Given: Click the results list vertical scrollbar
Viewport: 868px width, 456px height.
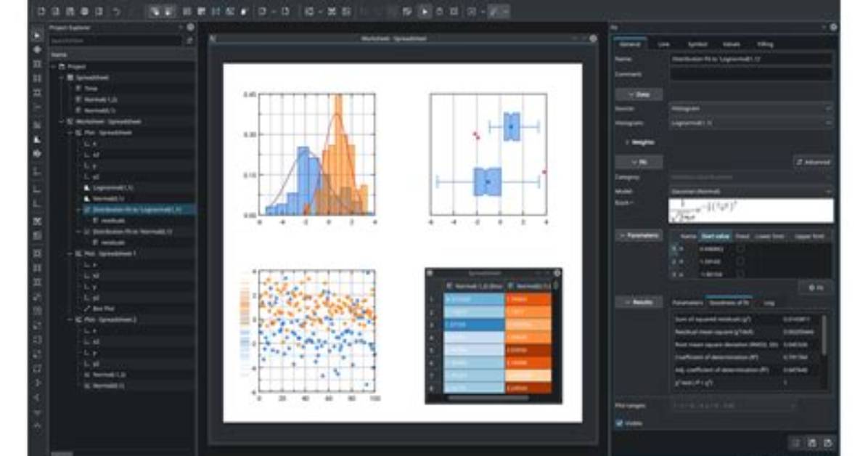Looking at the screenshot, I should (824, 335).
